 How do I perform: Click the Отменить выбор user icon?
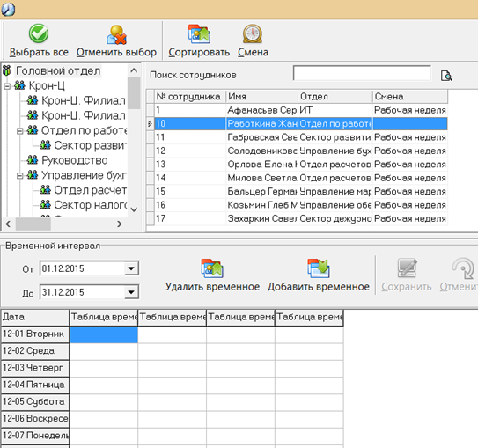pos(116,34)
